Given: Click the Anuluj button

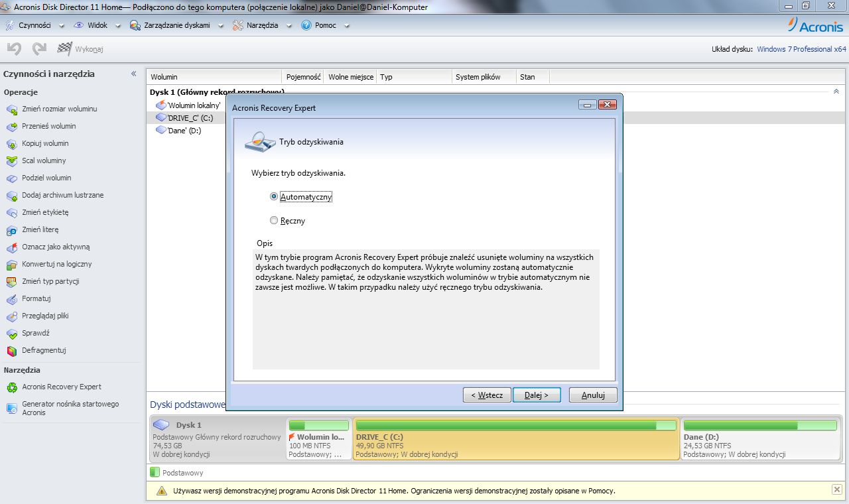Looking at the screenshot, I should point(593,395).
